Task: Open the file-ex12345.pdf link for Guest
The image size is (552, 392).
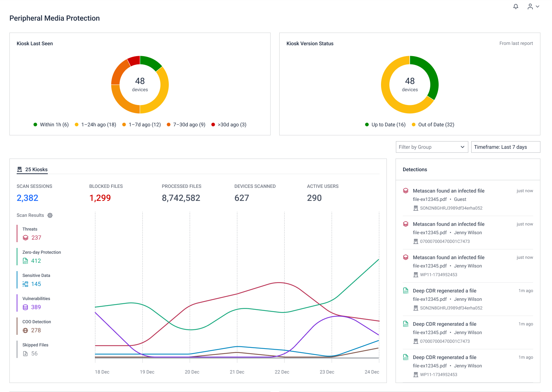Action: [x=430, y=199]
